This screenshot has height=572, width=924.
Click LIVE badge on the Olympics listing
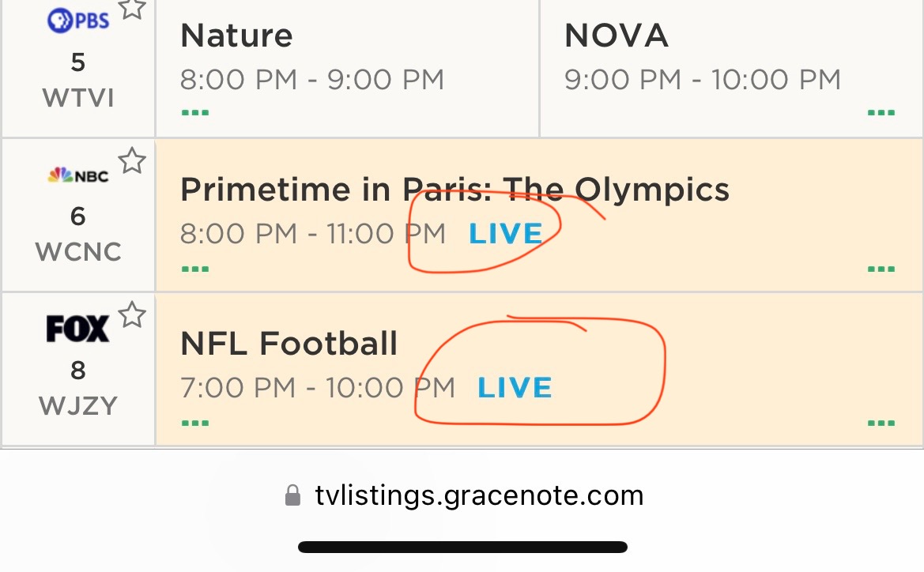coord(506,234)
